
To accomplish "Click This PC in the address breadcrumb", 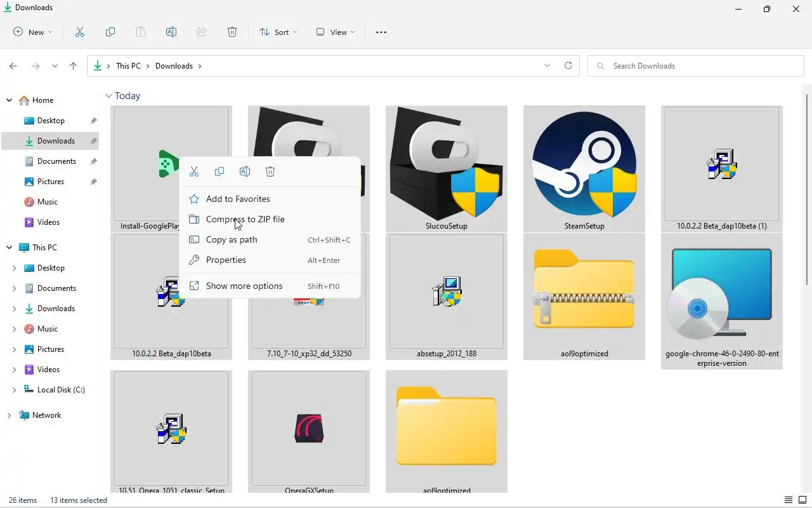I will click(128, 66).
